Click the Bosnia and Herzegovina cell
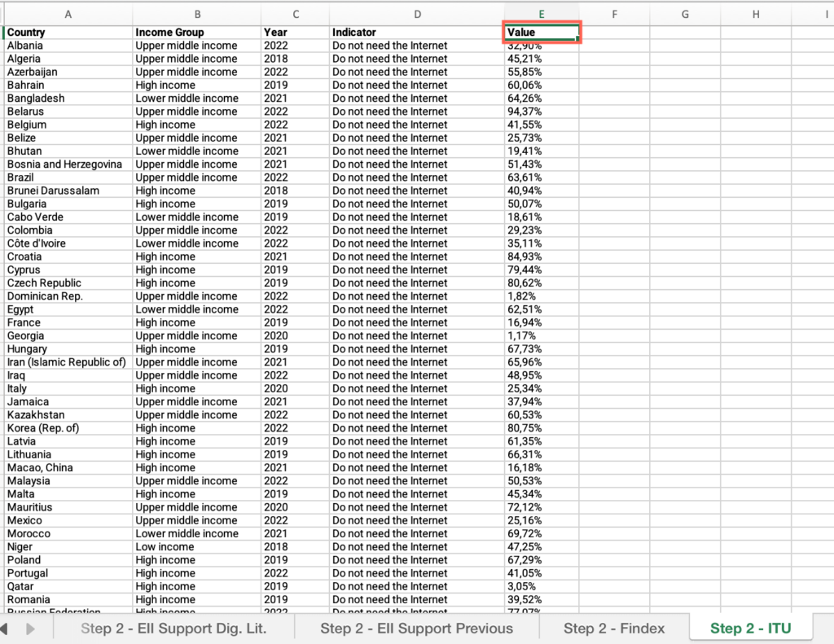The height and width of the screenshot is (644, 834). coord(68,164)
